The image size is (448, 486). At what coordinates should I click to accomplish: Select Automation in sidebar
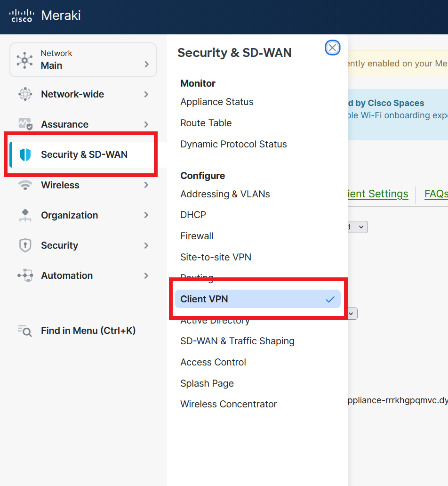83,275
